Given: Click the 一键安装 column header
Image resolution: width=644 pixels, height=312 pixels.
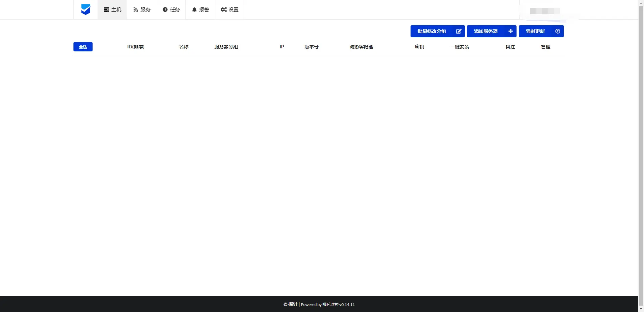Looking at the screenshot, I should (x=460, y=47).
